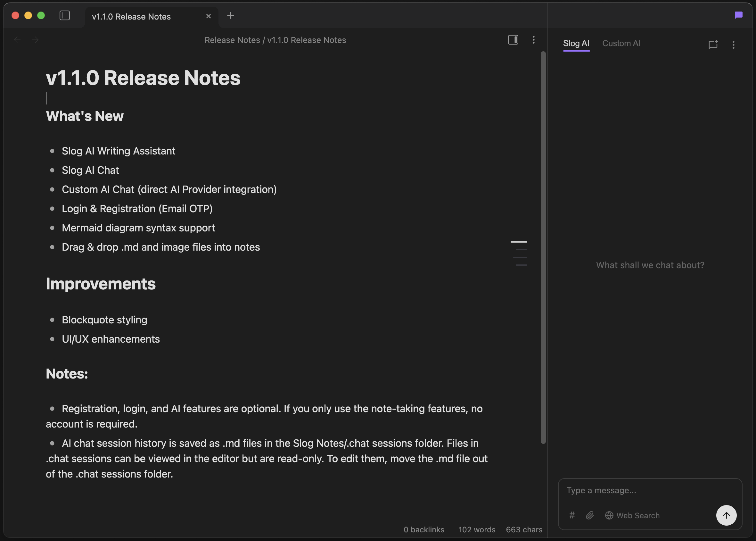This screenshot has height=541, width=756.
Task: Open the chat panel three-dot menu
Action: (733, 44)
